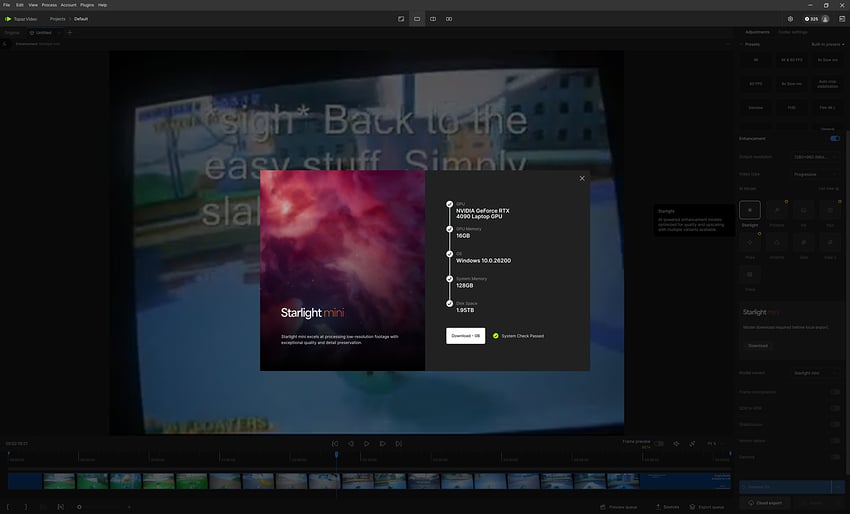
Task: Select the crop view mode icon
Action: coord(401,19)
